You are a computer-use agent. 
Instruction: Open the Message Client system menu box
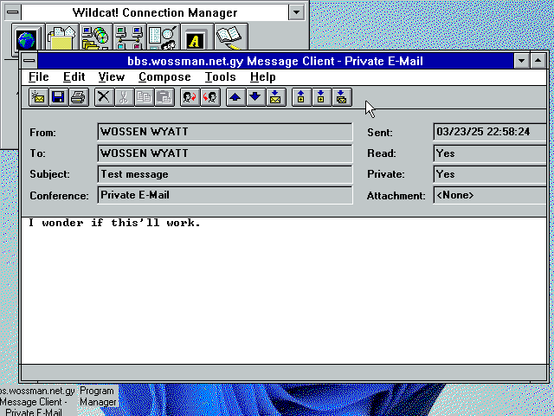(29, 61)
